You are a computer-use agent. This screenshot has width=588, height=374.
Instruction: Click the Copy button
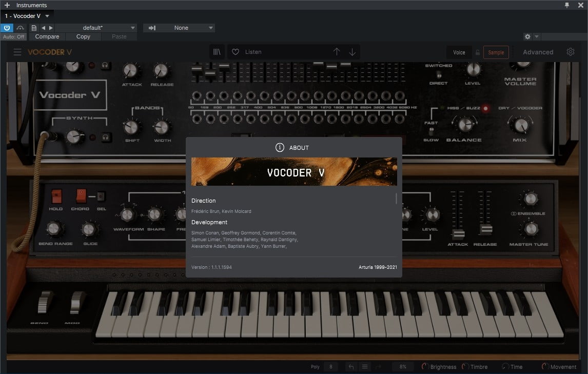click(83, 37)
